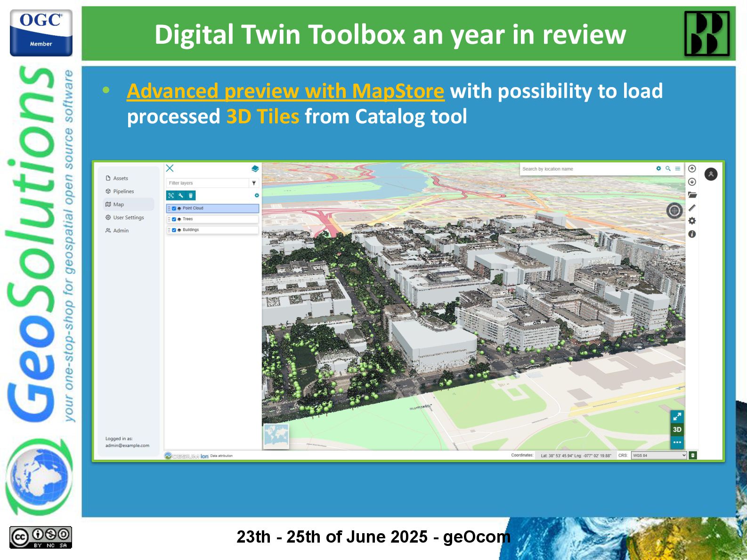The height and width of the screenshot is (560, 747).
Task: Select the Trees layer row
Action: click(x=212, y=219)
